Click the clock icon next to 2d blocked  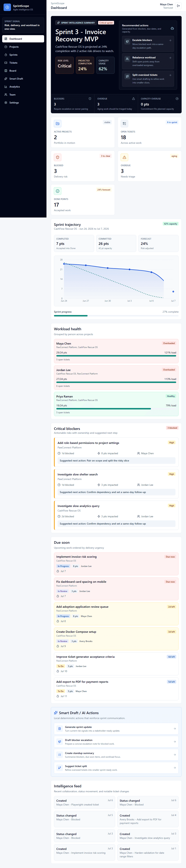pos(59,516)
